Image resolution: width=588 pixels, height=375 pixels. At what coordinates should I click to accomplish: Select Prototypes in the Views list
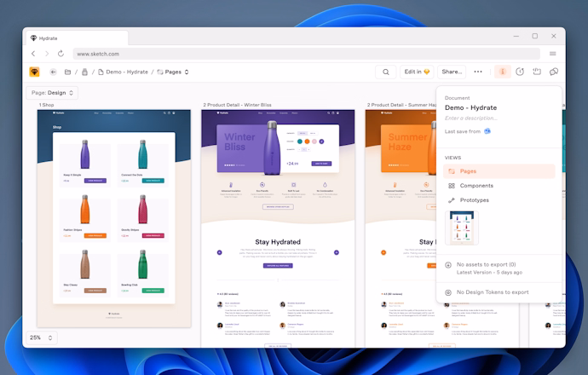(474, 200)
